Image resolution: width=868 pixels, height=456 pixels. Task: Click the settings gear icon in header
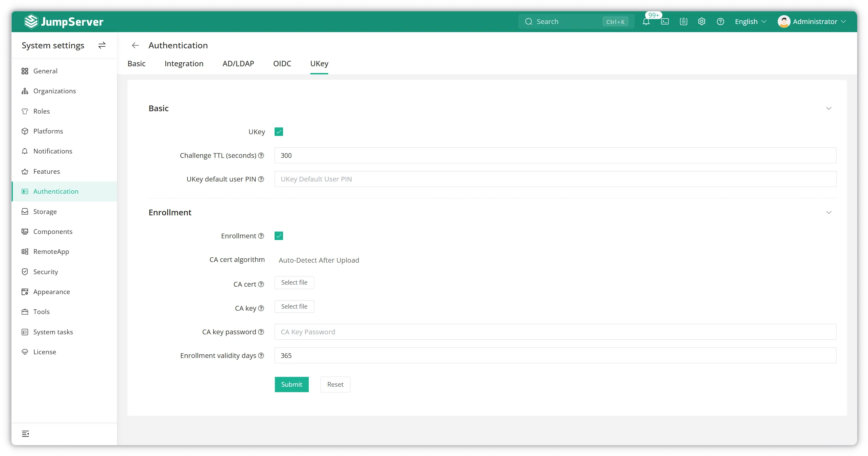[x=702, y=22]
